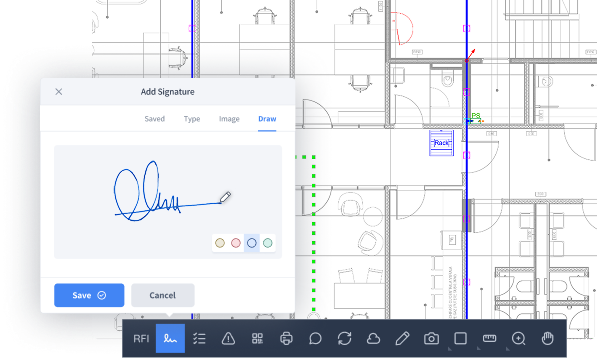Select the pencil drawing tool
The width and height of the screenshot is (597, 362).
(x=402, y=338)
